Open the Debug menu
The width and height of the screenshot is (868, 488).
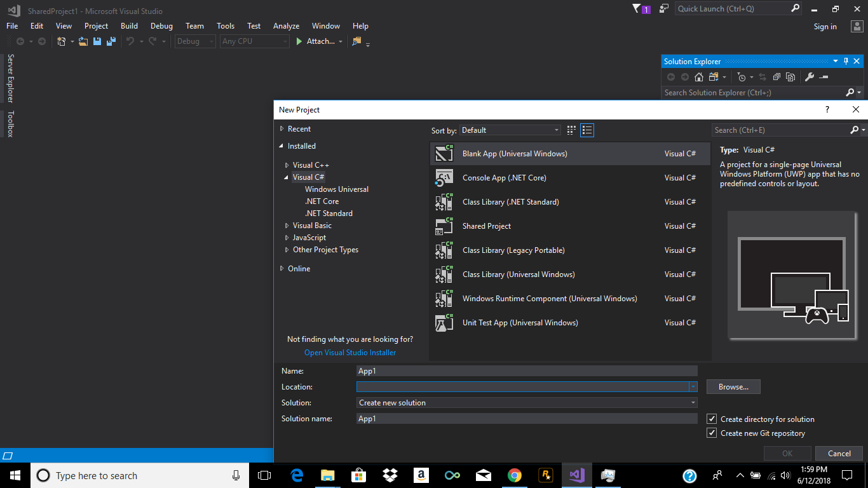pyautogui.click(x=161, y=26)
